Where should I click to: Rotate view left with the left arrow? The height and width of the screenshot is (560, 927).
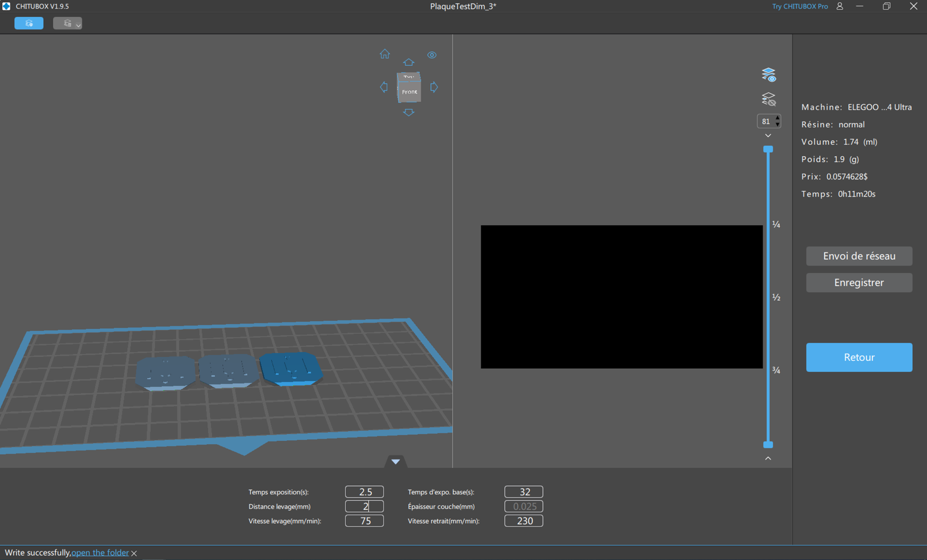384,87
